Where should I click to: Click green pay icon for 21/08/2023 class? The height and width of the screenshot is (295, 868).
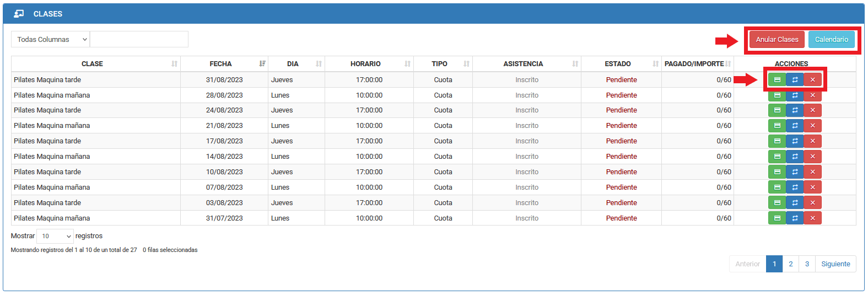point(777,126)
